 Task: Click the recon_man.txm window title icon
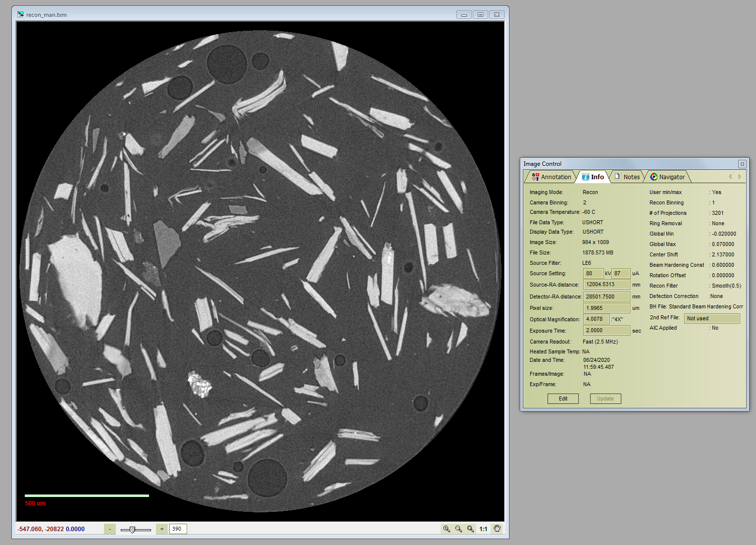[21, 14]
